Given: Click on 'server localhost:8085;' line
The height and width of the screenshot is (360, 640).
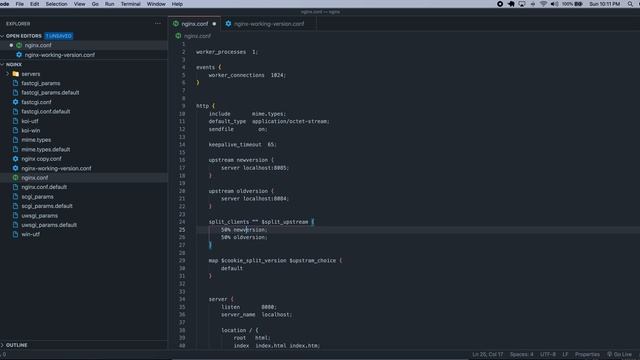Looking at the screenshot, I should 255,168.
